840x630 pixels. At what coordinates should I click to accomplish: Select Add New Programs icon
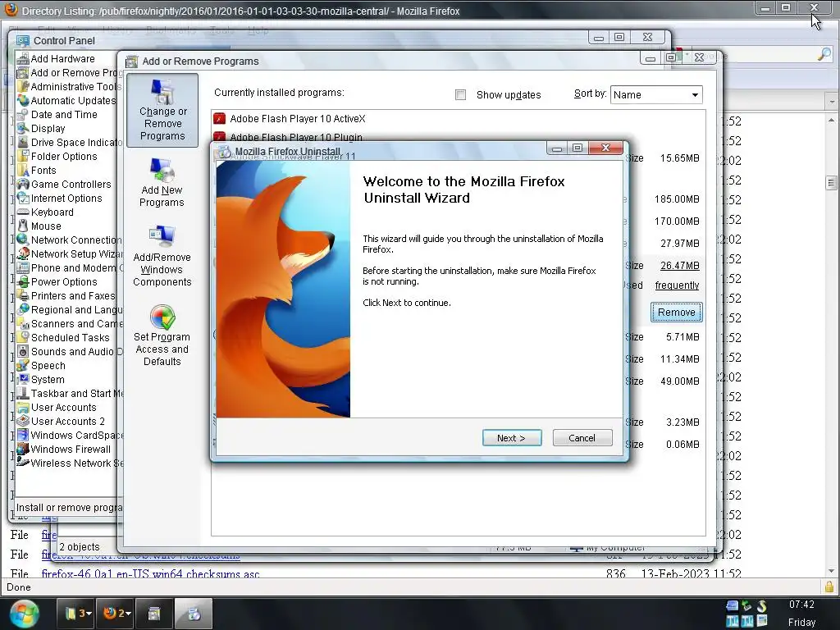[162, 183]
